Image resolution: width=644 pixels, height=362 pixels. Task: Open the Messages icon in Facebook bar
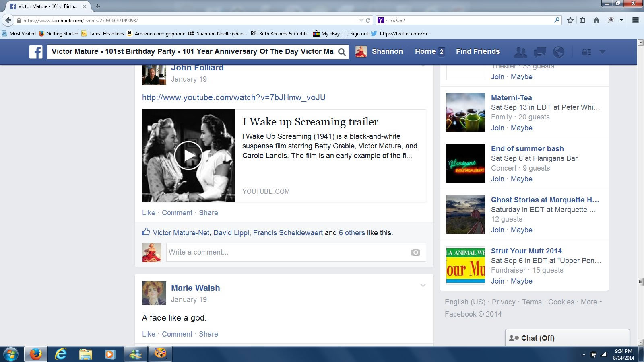[x=540, y=52]
